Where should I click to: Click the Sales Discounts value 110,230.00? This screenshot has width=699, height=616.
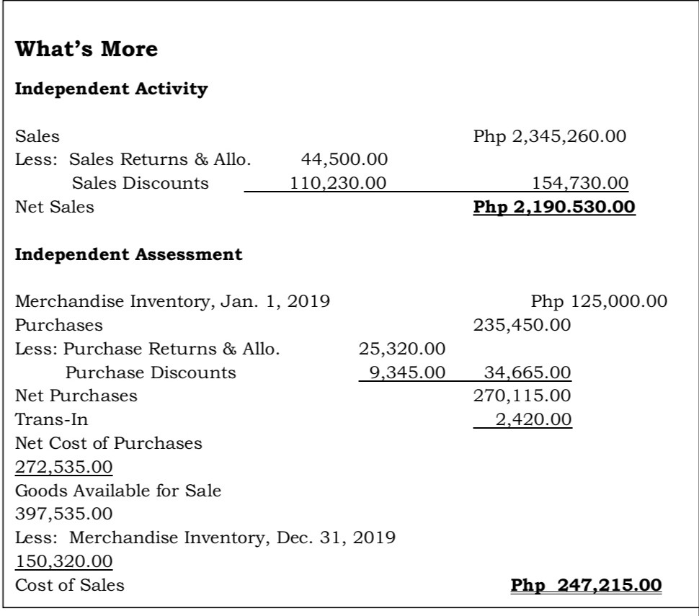(x=338, y=183)
